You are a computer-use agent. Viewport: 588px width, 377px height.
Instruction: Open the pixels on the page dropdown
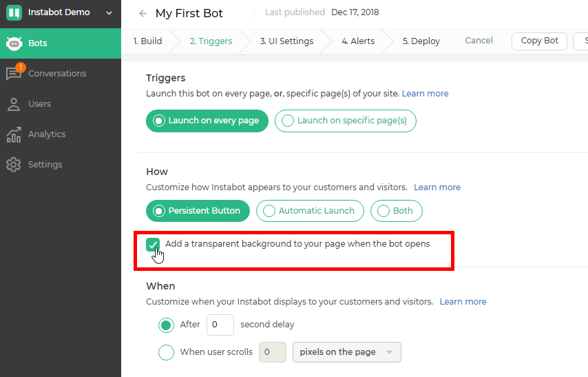click(x=347, y=352)
